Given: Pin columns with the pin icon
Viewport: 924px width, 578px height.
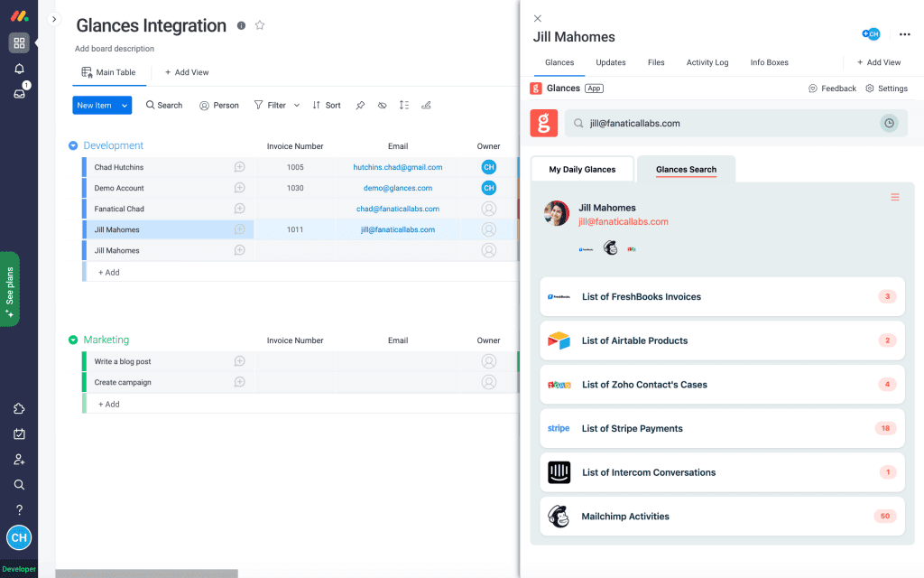Looking at the screenshot, I should (x=360, y=105).
